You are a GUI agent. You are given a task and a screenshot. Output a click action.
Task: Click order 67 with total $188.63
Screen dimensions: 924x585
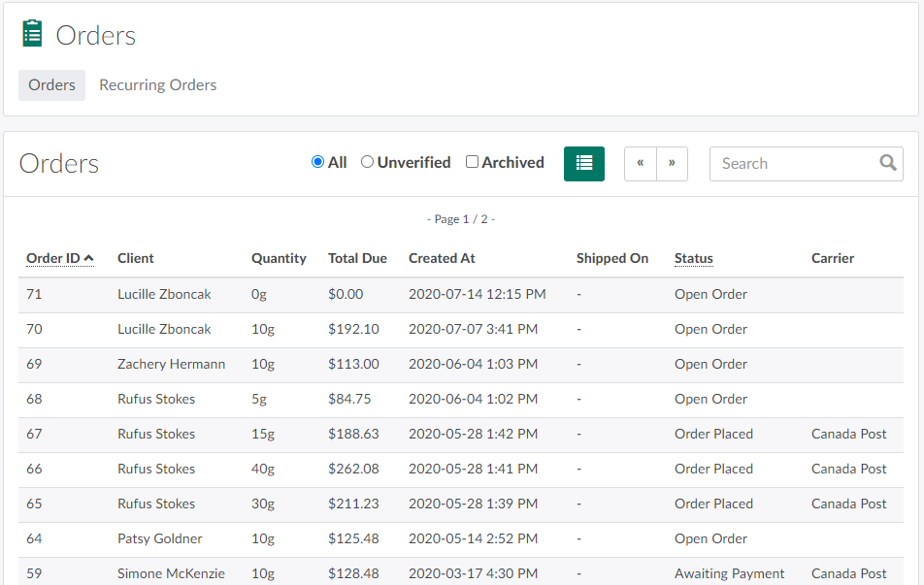[x=34, y=434]
